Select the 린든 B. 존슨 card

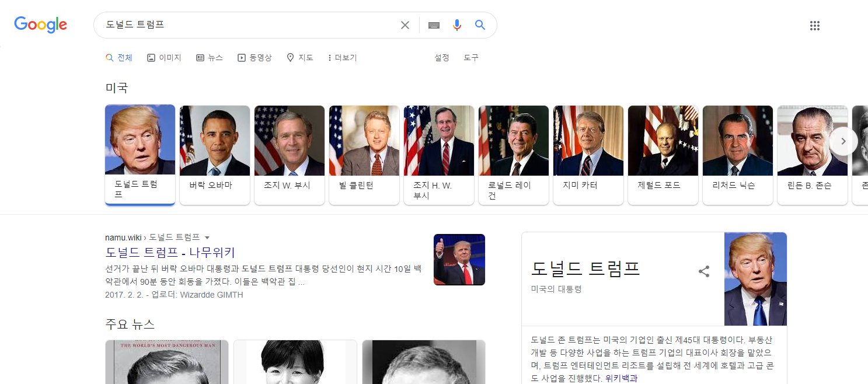pyautogui.click(x=813, y=155)
